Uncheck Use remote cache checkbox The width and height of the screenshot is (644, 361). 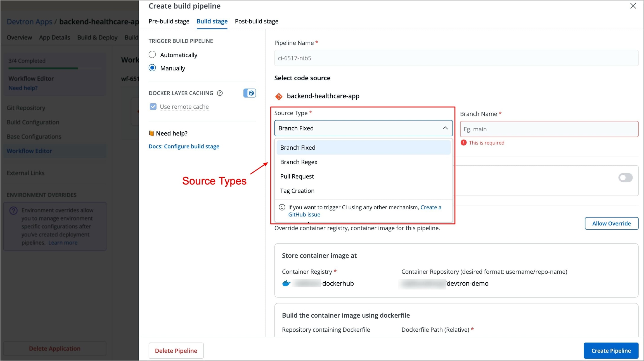pos(153,107)
